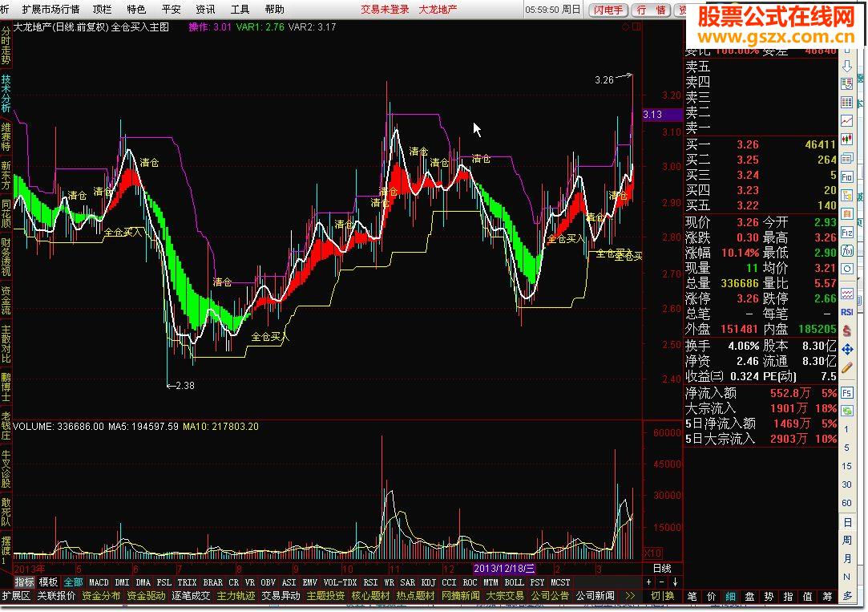Select the BOLL indicator tab
Viewport: 868px width, 612px height.
click(x=515, y=582)
